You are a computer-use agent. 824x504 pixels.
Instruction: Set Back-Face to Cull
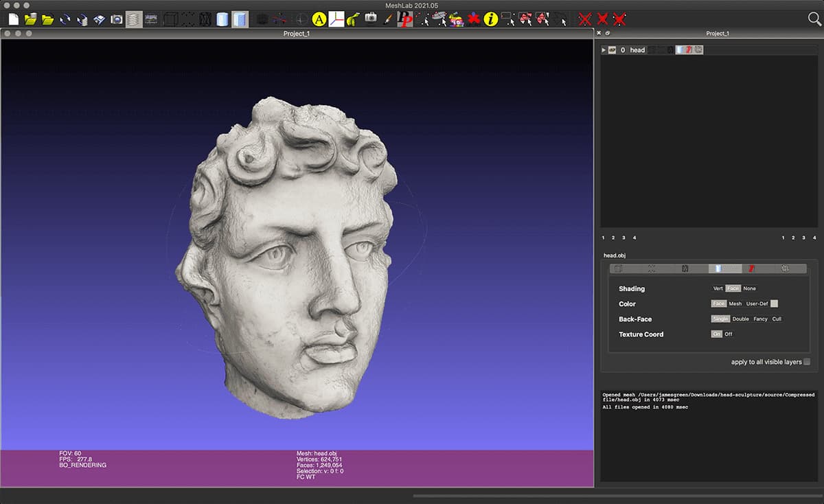pos(777,319)
